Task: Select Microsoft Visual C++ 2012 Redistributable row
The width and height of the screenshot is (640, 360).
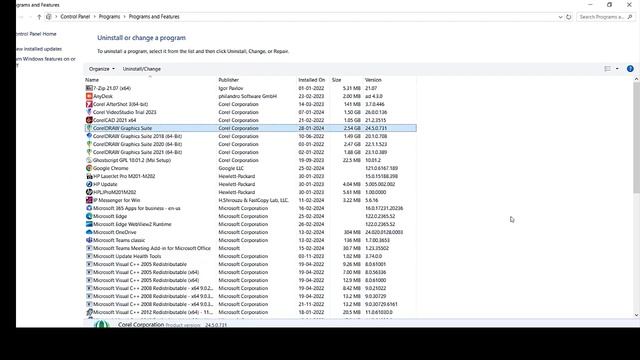Action: coord(251,312)
